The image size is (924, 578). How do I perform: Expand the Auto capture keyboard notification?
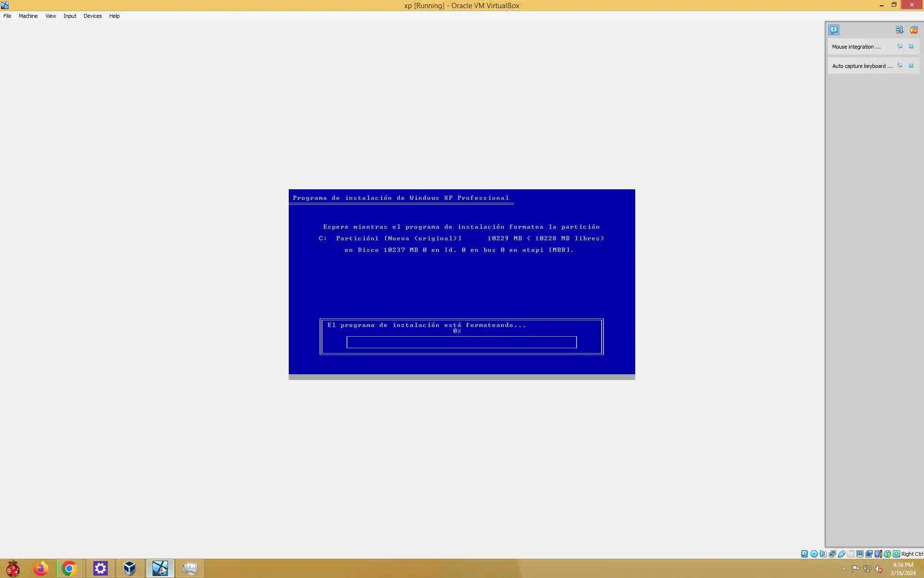(861, 66)
